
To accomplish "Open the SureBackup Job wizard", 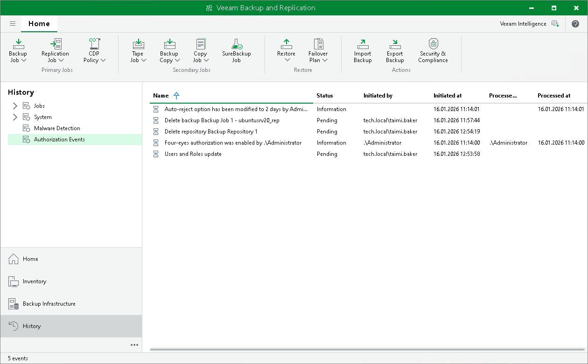I will (x=237, y=50).
